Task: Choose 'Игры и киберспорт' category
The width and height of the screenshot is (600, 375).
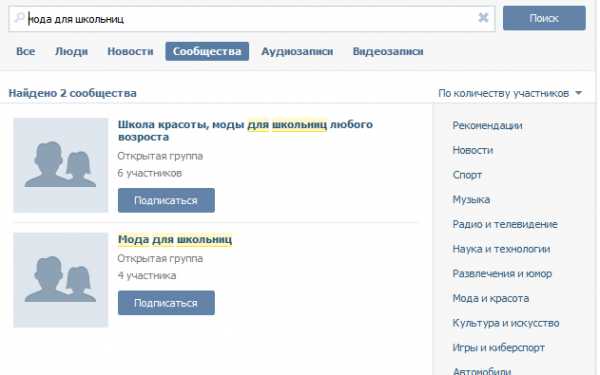Action: pyautogui.click(x=498, y=347)
